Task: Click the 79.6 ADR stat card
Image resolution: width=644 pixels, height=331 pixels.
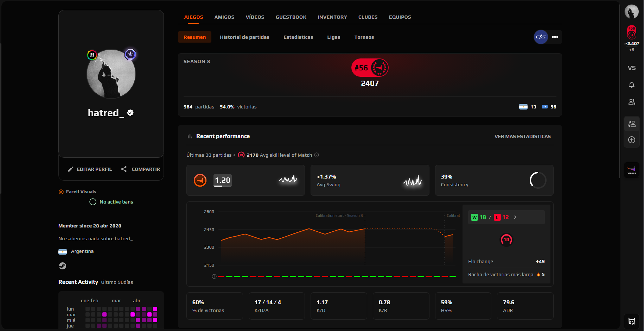Action: (525, 306)
